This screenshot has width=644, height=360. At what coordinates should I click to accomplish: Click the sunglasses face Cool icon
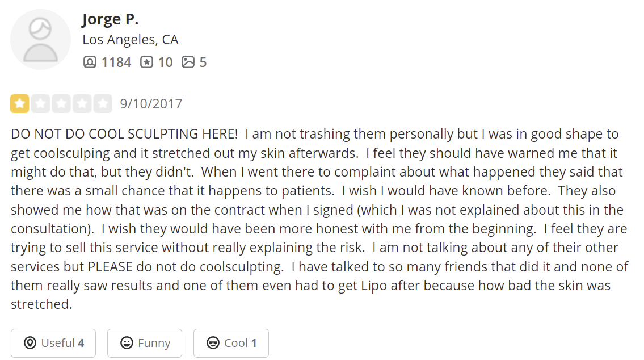(x=213, y=343)
